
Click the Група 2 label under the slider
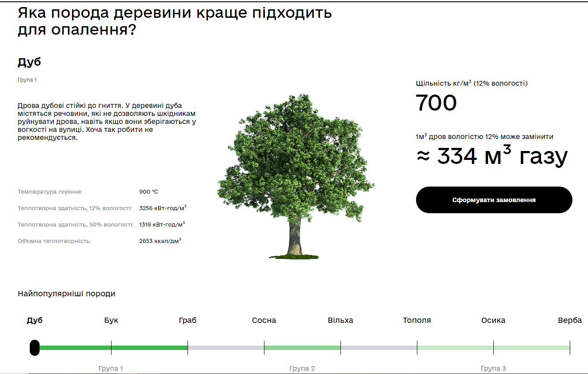(302, 368)
